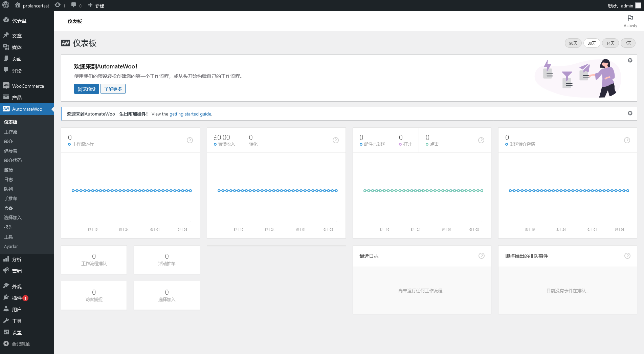Screen dimensions: 644x354
Task: Click the 了解更多 button
Action: tap(113, 89)
